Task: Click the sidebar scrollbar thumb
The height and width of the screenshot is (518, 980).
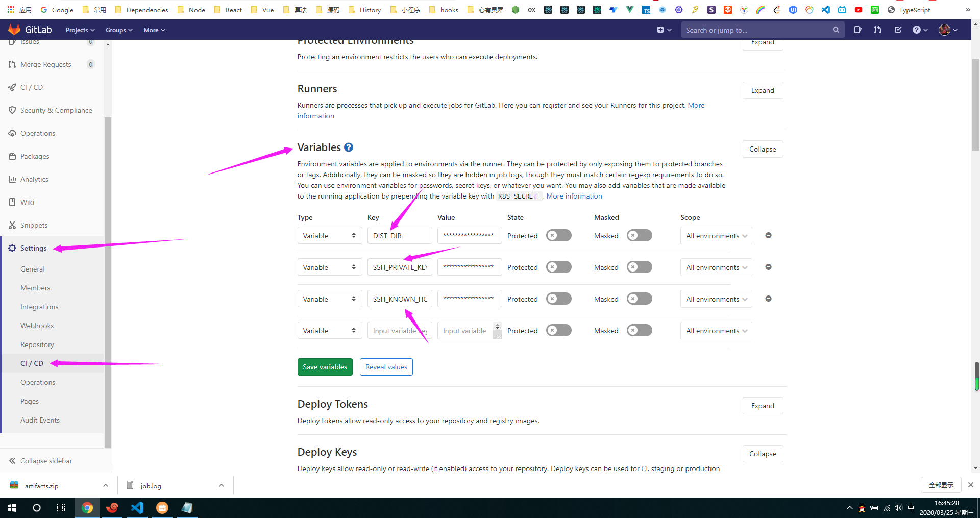Action: [108, 282]
